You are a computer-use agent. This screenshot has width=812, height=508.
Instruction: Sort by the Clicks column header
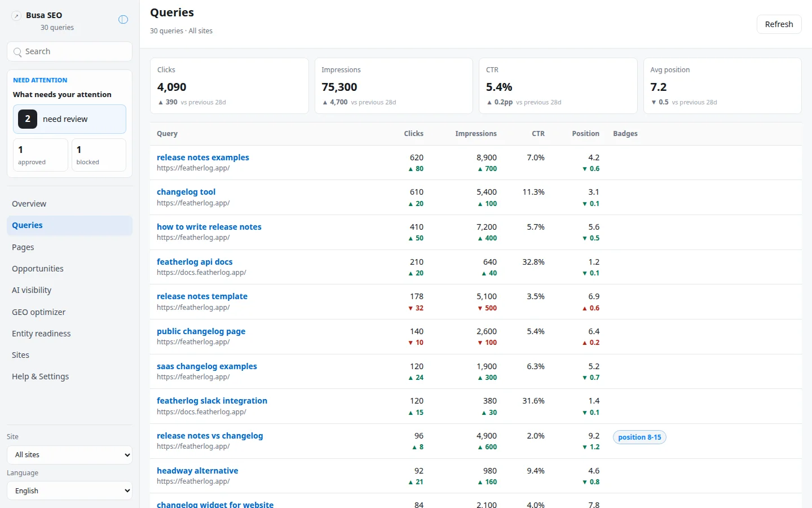tap(413, 134)
